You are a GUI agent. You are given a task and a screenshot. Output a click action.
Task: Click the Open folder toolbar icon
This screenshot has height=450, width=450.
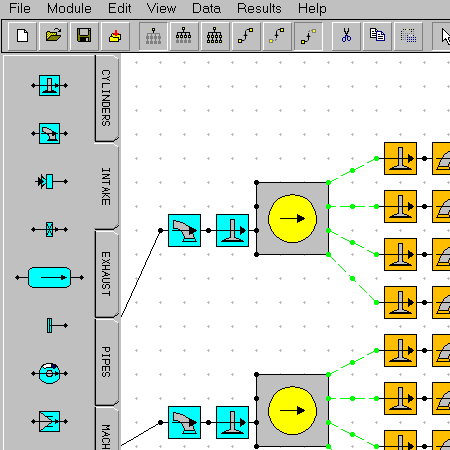point(53,35)
